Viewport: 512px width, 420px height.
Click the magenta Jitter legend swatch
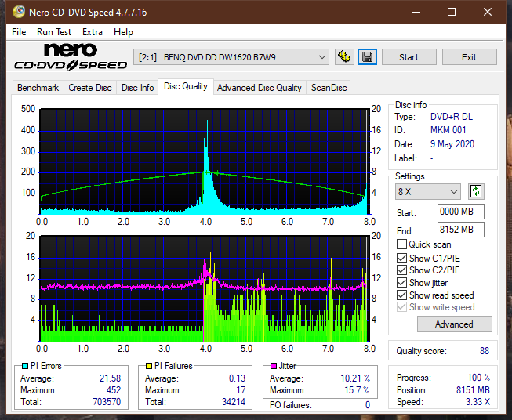pyautogui.click(x=274, y=366)
